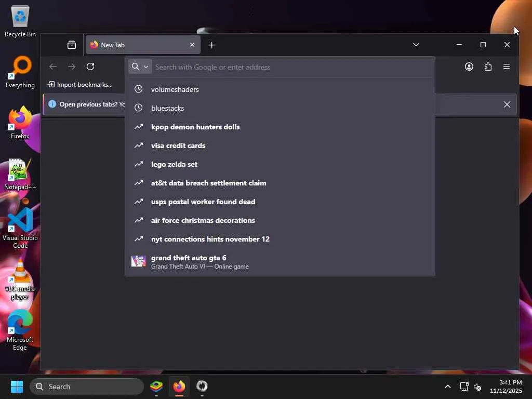Open the clock showing 3:41 PM
Image resolution: width=532 pixels, height=399 pixels.
[x=506, y=387]
